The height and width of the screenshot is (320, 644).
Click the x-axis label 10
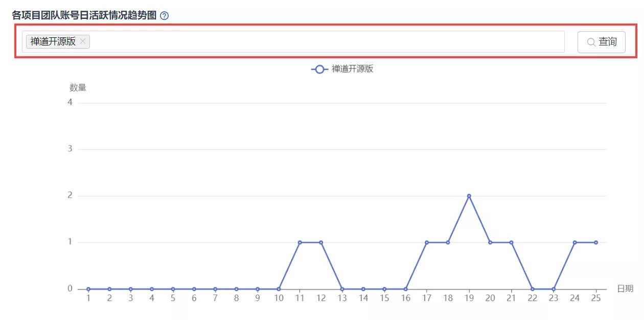pyautogui.click(x=279, y=298)
